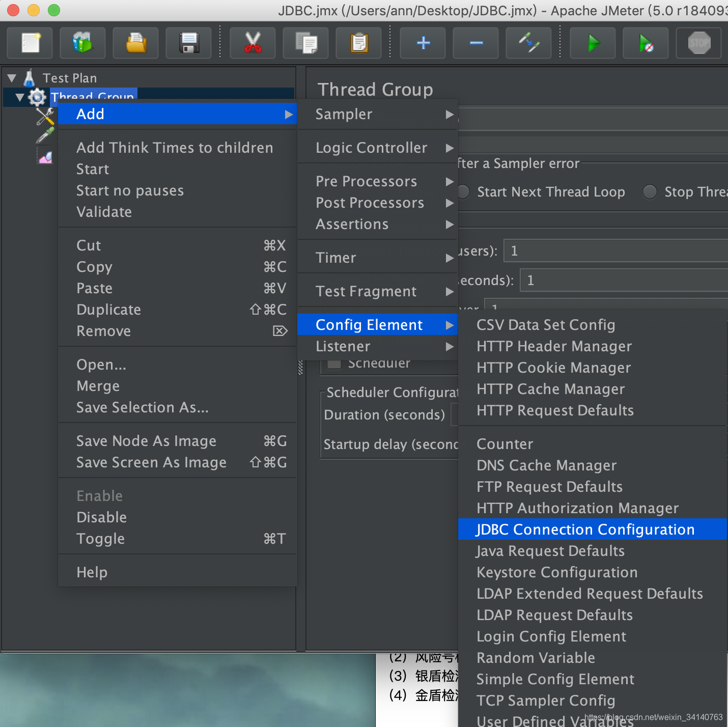Click the Test Plan flask icon
The height and width of the screenshot is (727, 728).
[x=29, y=78]
